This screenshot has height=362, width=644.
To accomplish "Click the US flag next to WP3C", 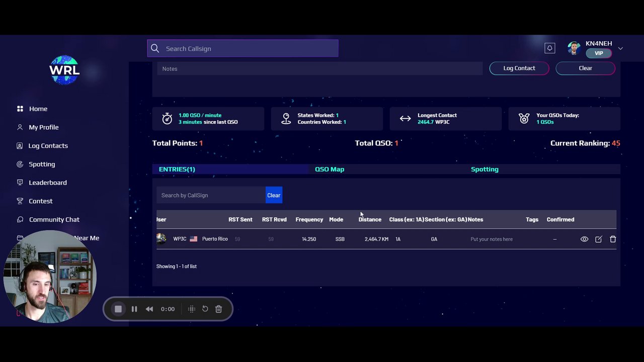I will pyautogui.click(x=193, y=239).
